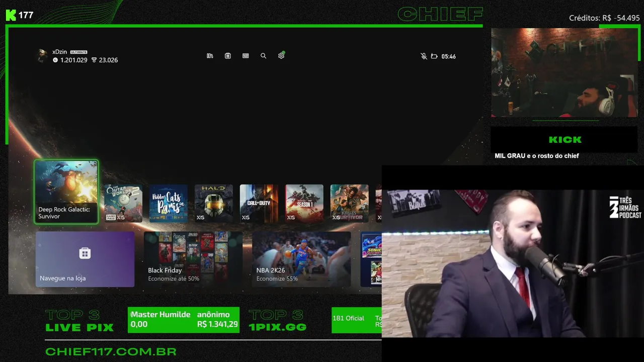Open the Microsoft Store icon in top bar
Screen dimensions: 644x362
[x=228, y=56]
